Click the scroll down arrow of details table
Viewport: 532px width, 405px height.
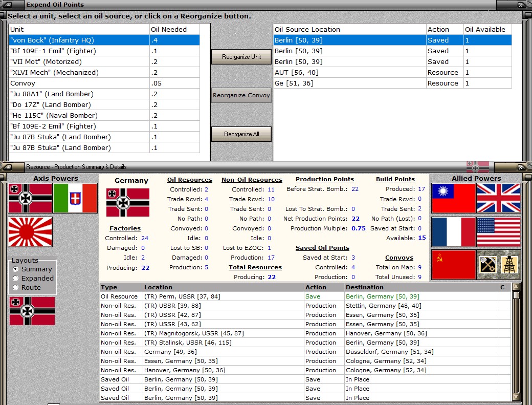click(516, 396)
